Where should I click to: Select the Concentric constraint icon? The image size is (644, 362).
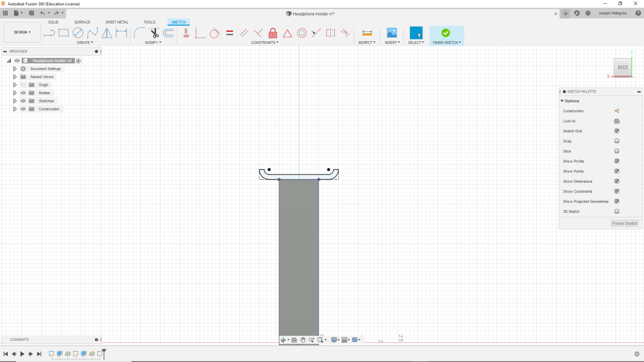[302, 32]
